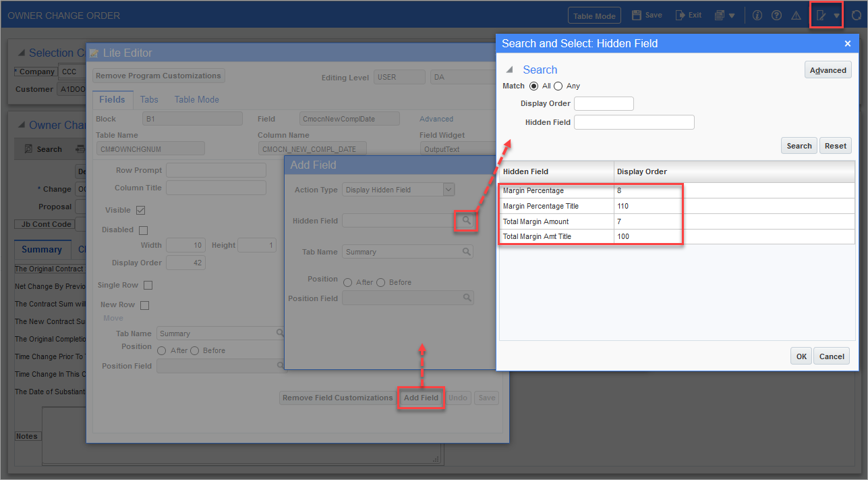Viewport: 868px width, 480px height.
Task: Select the Any match radio button
Action: [x=558, y=86]
